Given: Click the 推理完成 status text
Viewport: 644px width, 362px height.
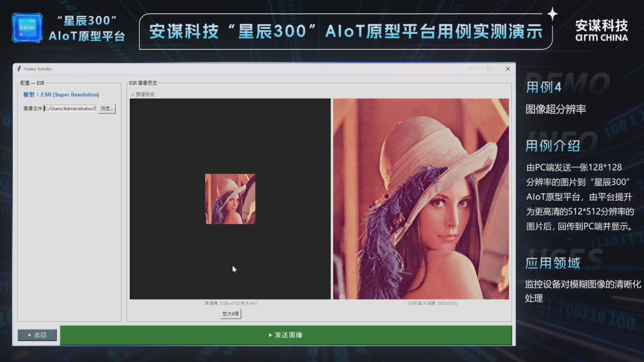Looking at the screenshot, I should pos(143,95).
